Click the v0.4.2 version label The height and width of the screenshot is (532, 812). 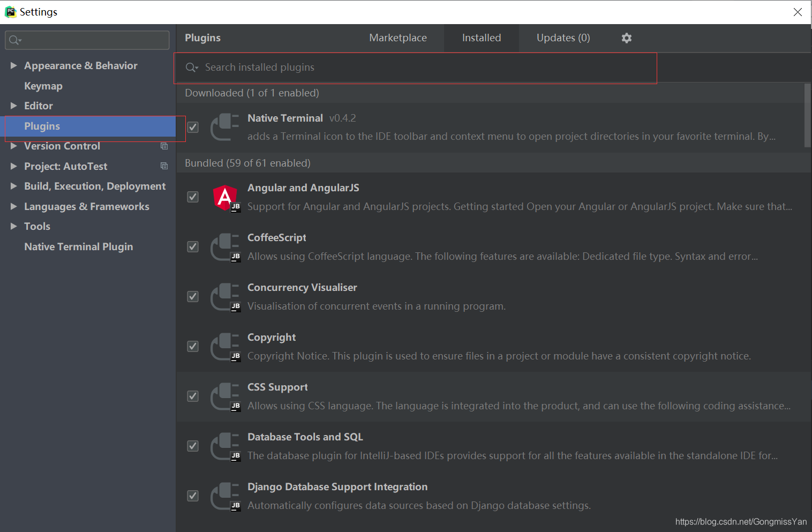point(343,118)
